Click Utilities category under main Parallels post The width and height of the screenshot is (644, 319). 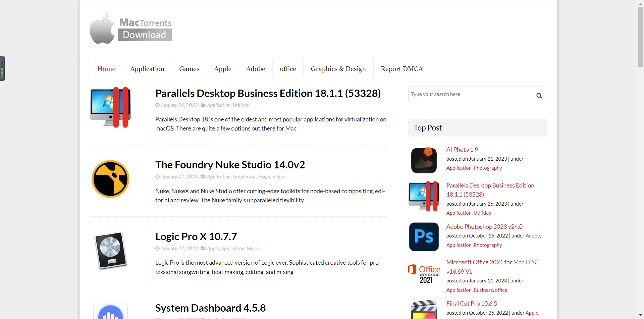click(x=240, y=105)
